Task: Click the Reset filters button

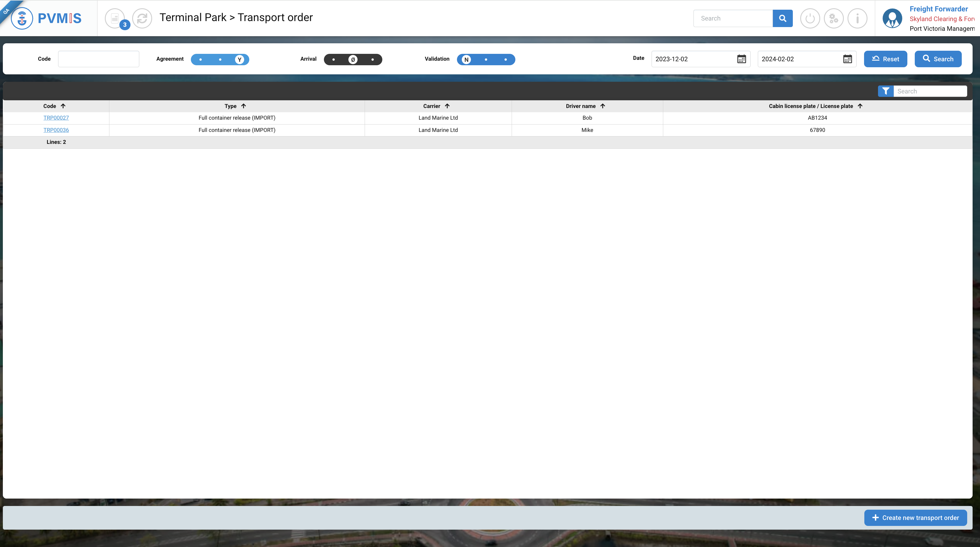Action: pyautogui.click(x=885, y=59)
